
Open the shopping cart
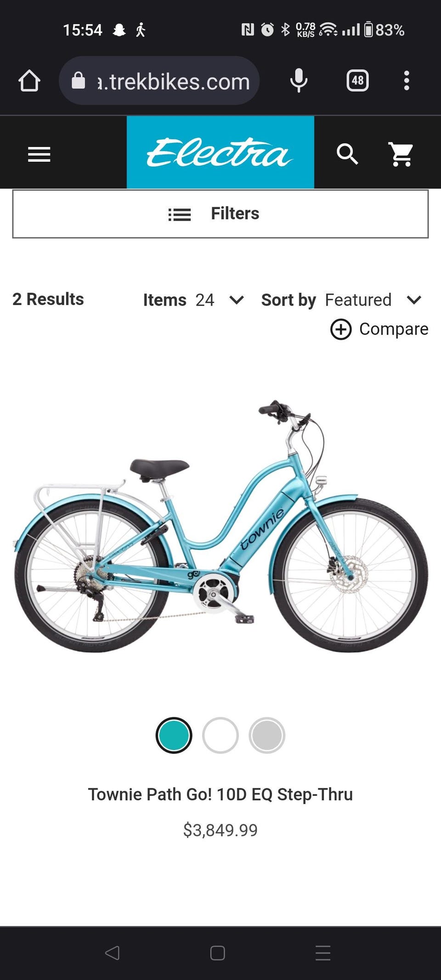[401, 154]
